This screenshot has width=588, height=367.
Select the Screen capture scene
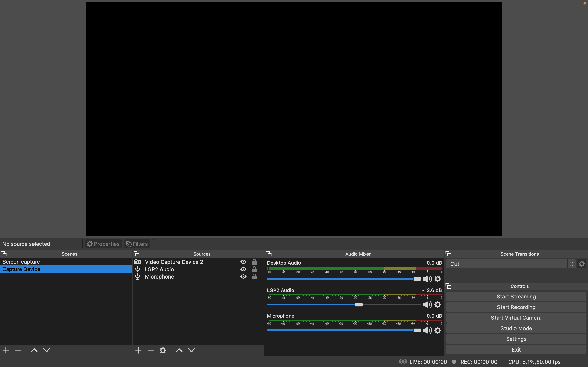tap(21, 262)
